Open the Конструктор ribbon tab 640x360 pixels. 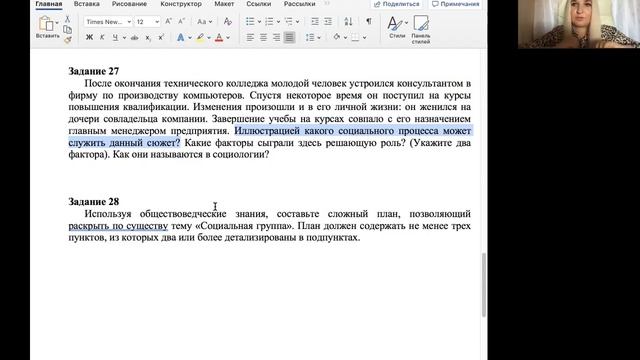[x=181, y=4]
